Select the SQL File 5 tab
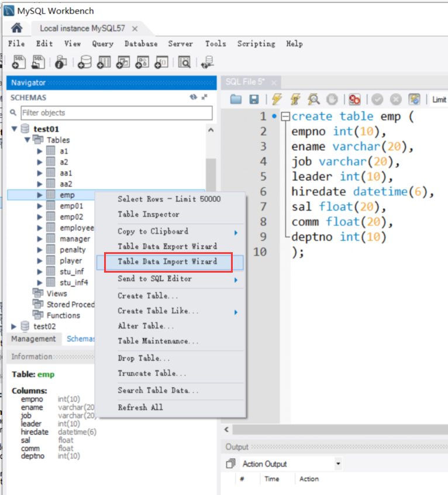This screenshot has height=495, width=448. tap(245, 82)
